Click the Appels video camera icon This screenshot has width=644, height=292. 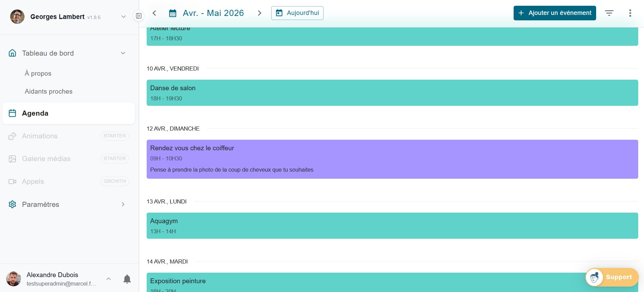tap(12, 181)
